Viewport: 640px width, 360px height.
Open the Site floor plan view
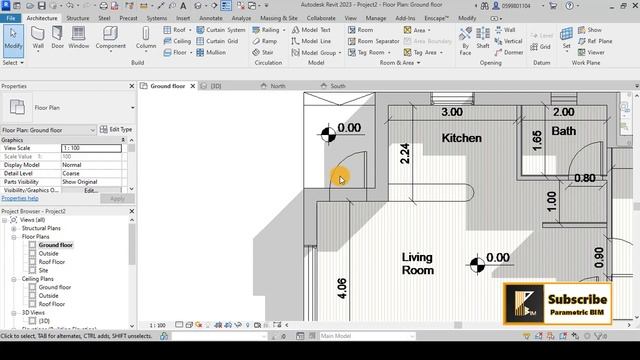point(43,271)
